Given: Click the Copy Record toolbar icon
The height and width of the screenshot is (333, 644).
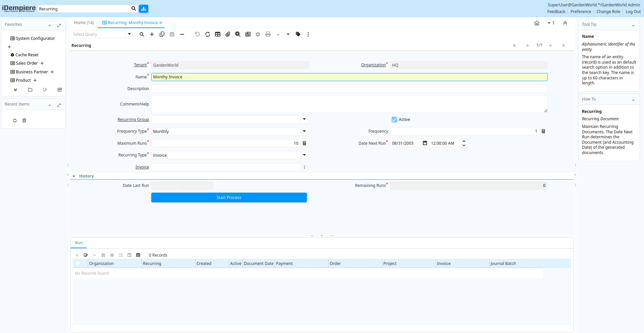Looking at the screenshot, I should pos(162,34).
